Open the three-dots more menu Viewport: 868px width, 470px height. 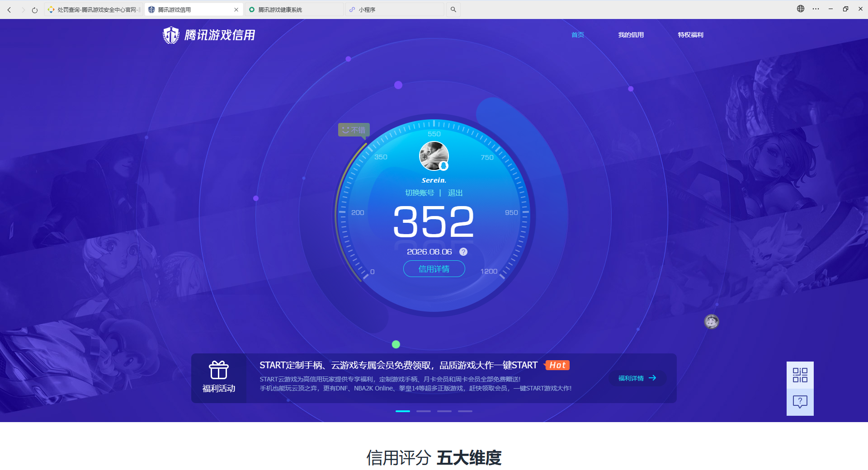pos(816,9)
